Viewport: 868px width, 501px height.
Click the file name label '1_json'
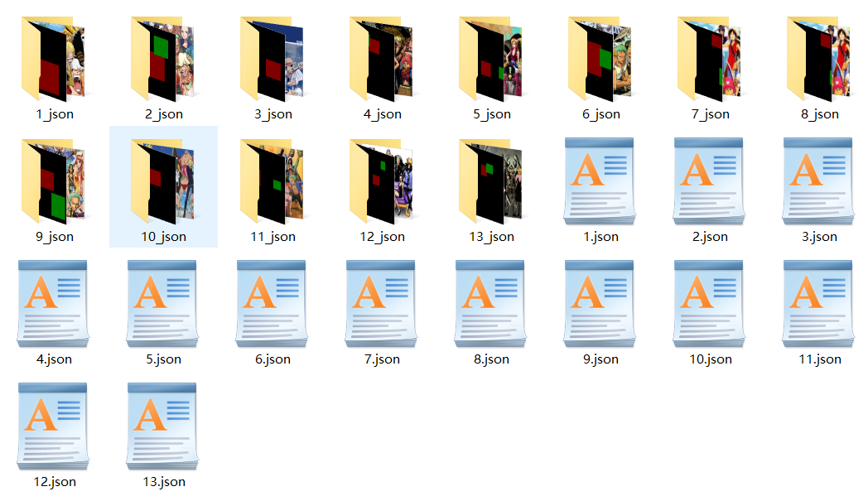click(x=55, y=114)
